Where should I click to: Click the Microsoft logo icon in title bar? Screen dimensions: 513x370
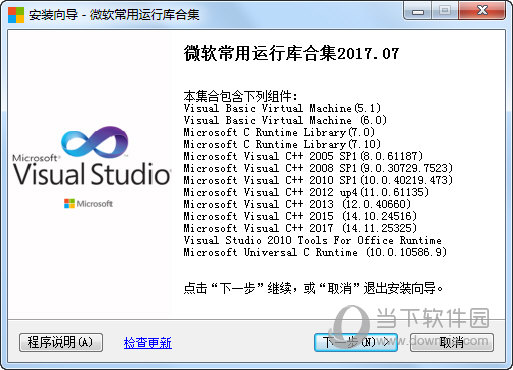[x=16, y=14]
